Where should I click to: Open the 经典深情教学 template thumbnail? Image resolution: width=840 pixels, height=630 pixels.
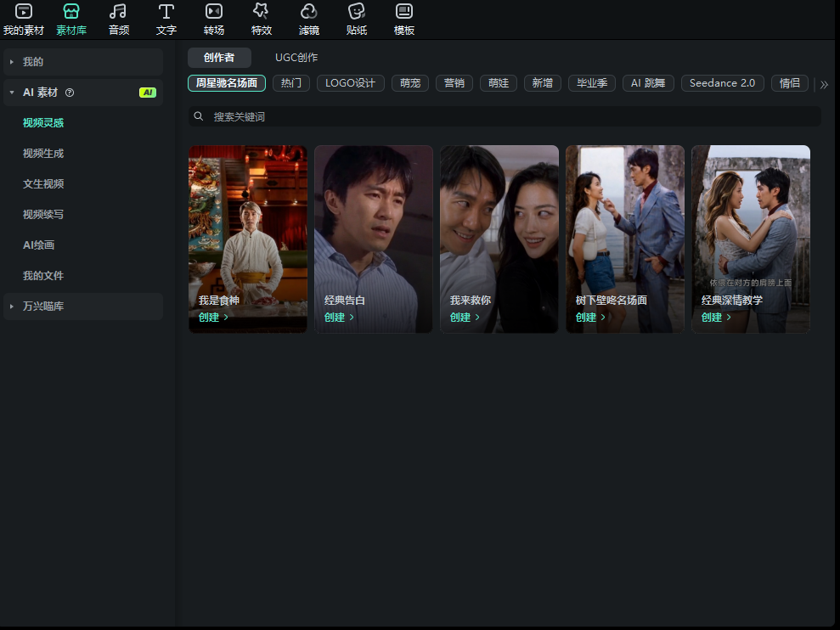click(751, 239)
